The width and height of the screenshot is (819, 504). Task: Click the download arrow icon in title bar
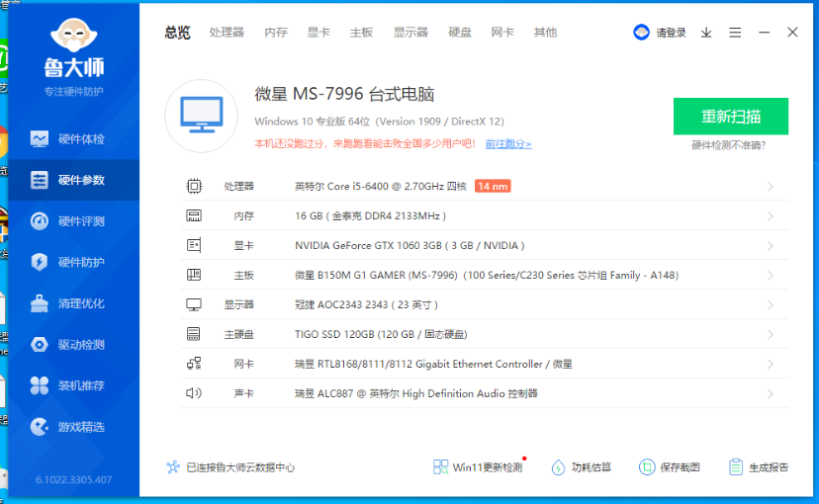click(706, 33)
